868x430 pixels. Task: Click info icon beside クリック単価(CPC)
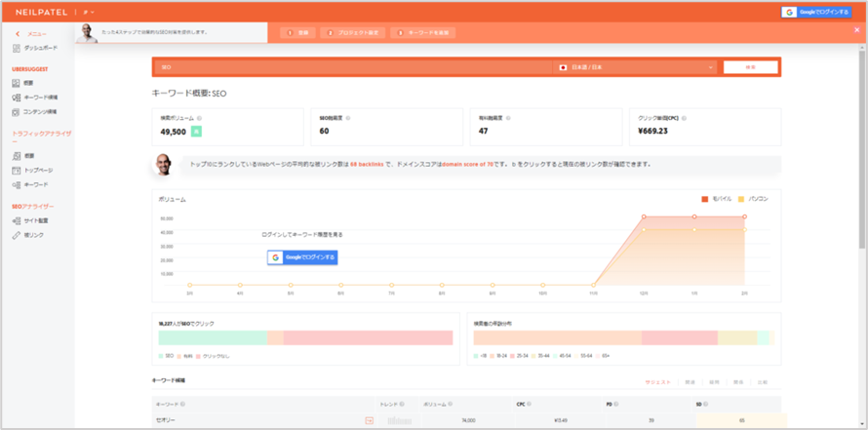685,118
